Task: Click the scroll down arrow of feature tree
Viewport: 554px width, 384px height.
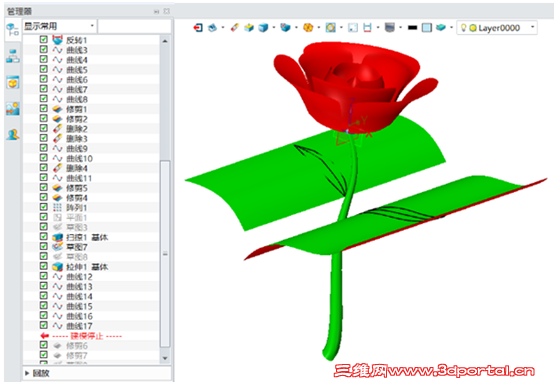Action: (x=165, y=358)
